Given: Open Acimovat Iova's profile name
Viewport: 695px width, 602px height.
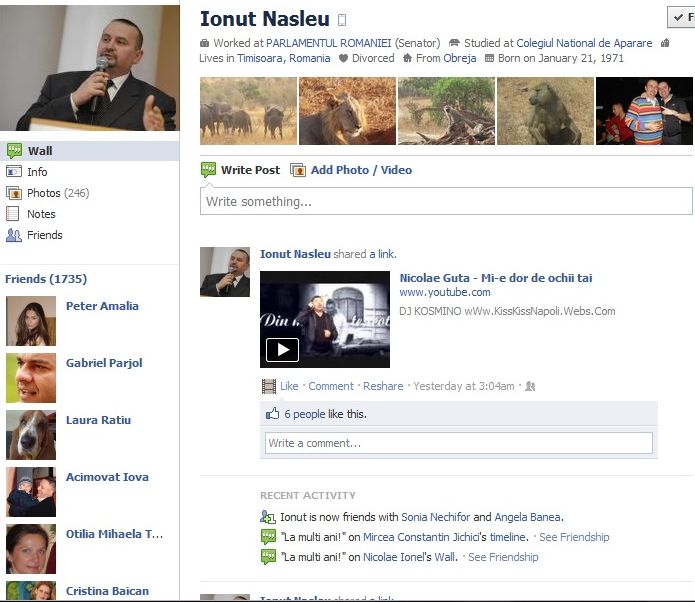Looking at the screenshot, I should [x=107, y=477].
